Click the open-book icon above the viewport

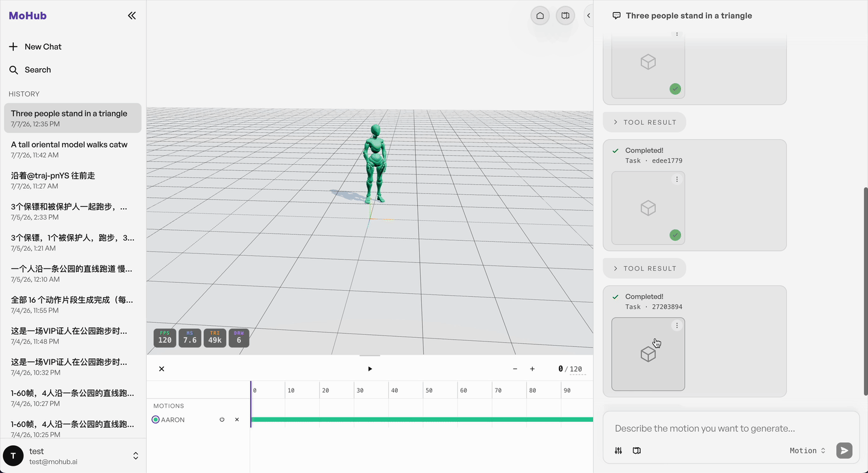coord(565,16)
